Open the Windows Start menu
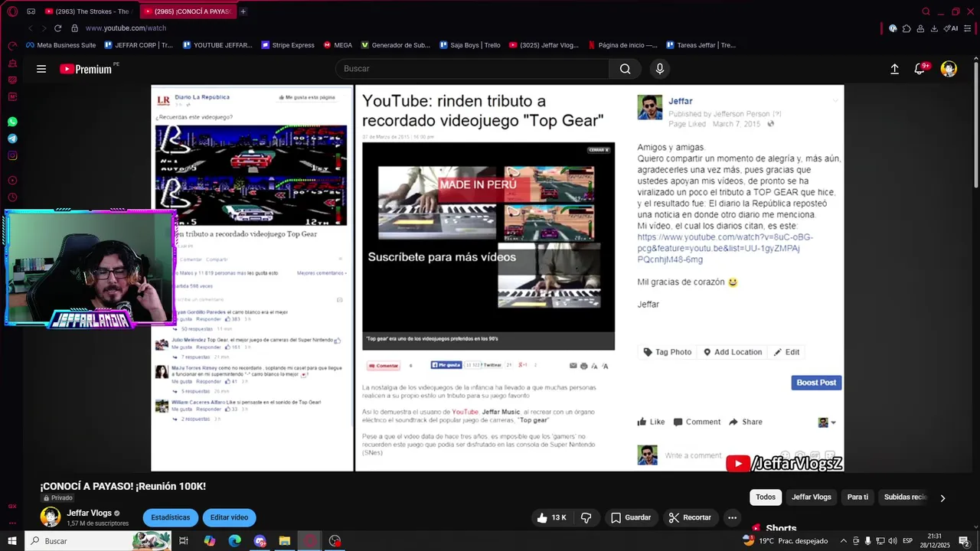980x551 pixels. (12, 541)
